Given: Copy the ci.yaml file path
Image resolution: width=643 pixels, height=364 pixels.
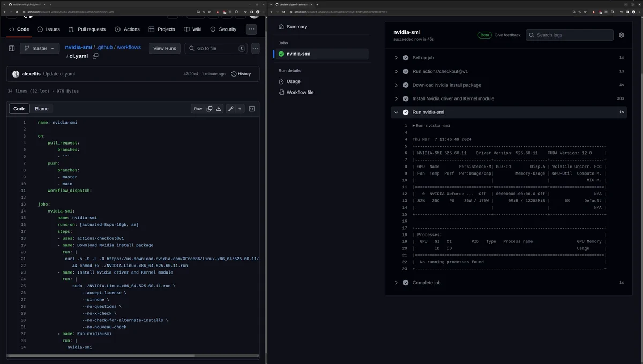Looking at the screenshot, I should [x=95, y=56].
